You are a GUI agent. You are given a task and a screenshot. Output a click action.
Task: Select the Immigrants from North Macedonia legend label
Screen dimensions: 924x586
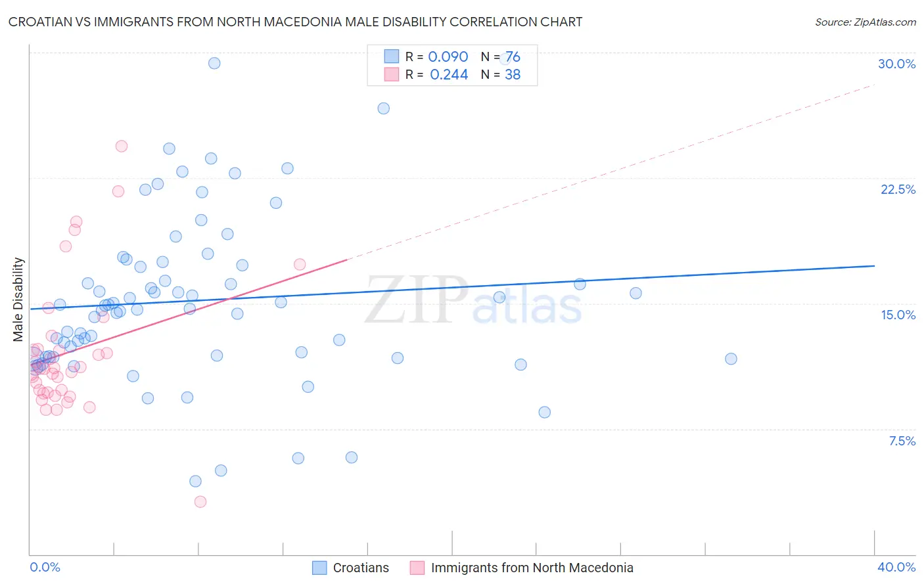tap(532, 568)
